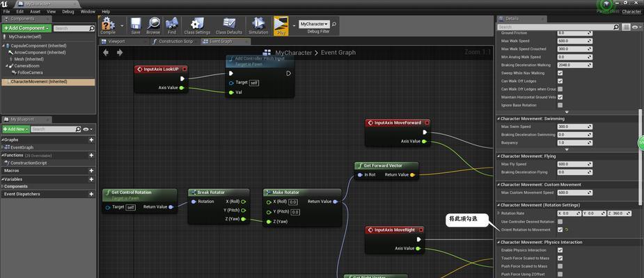Toggle Maintain Horizontal Ground Velocity checkbox

pos(560,97)
